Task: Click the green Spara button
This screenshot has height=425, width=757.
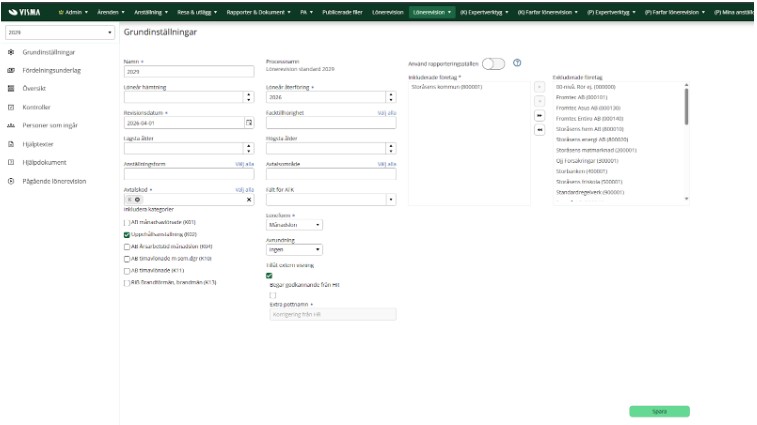Action: click(x=659, y=411)
